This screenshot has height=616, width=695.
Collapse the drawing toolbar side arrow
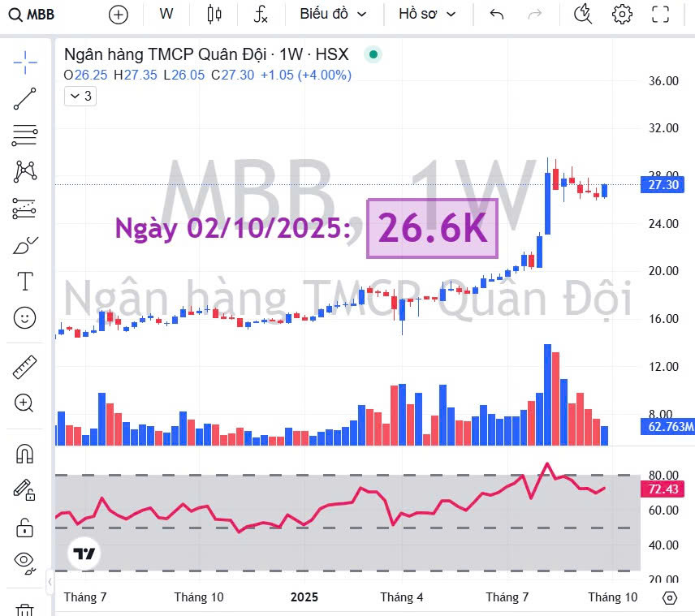[50, 581]
